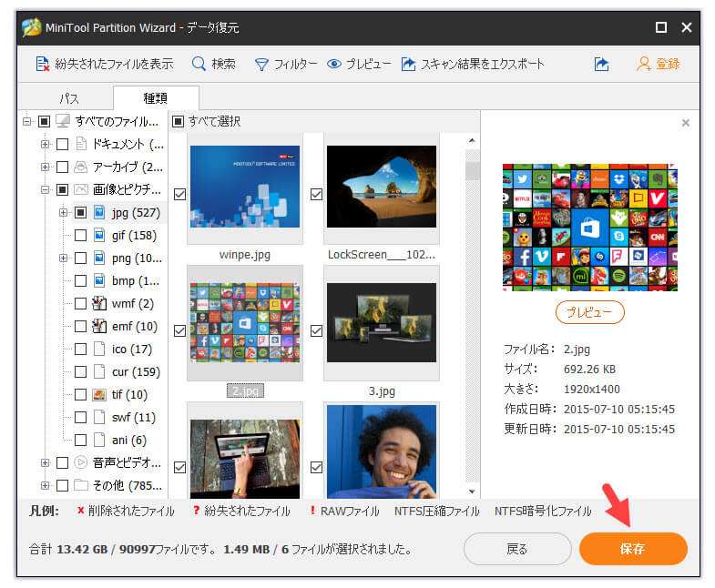Expand the ドキュメント tree node
This screenshot has height=588, width=715.
(45, 144)
